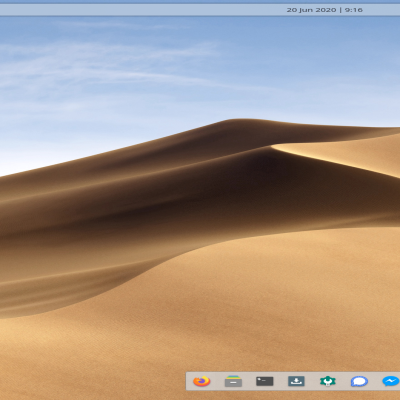The height and width of the screenshot is (400, 400).
Task: Click the 20 Jun 2020 date text
Action: pyautogui.click(x=311, y=10)
